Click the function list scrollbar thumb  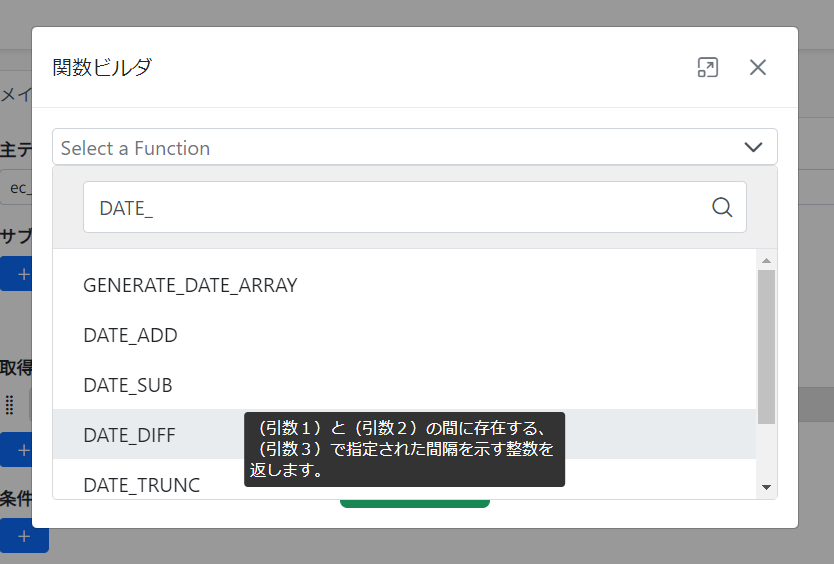(766, 345)
